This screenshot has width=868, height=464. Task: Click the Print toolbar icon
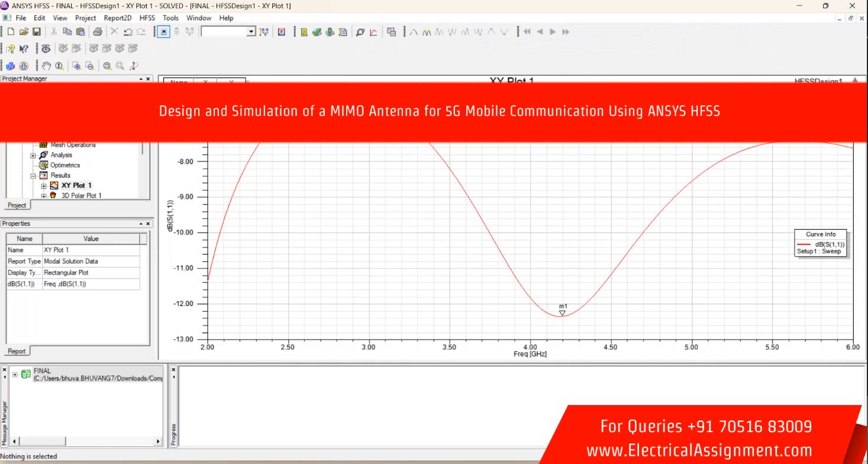[x=97, y=32]
